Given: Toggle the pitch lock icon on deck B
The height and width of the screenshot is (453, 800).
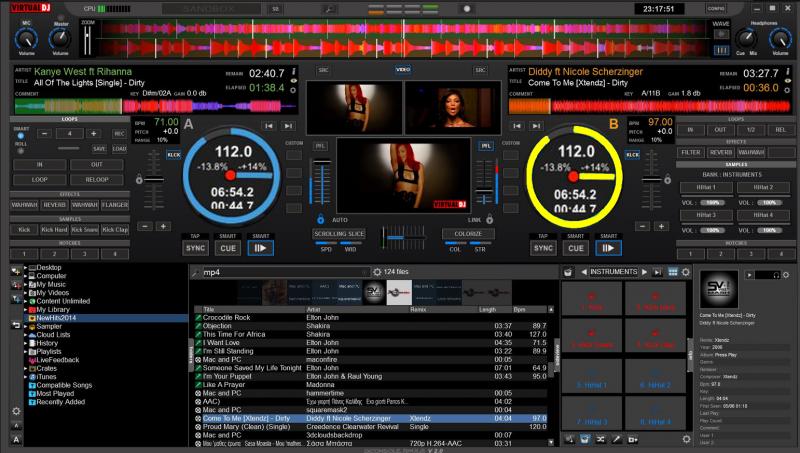Looking at the screenshot, I should click(667, 180).
